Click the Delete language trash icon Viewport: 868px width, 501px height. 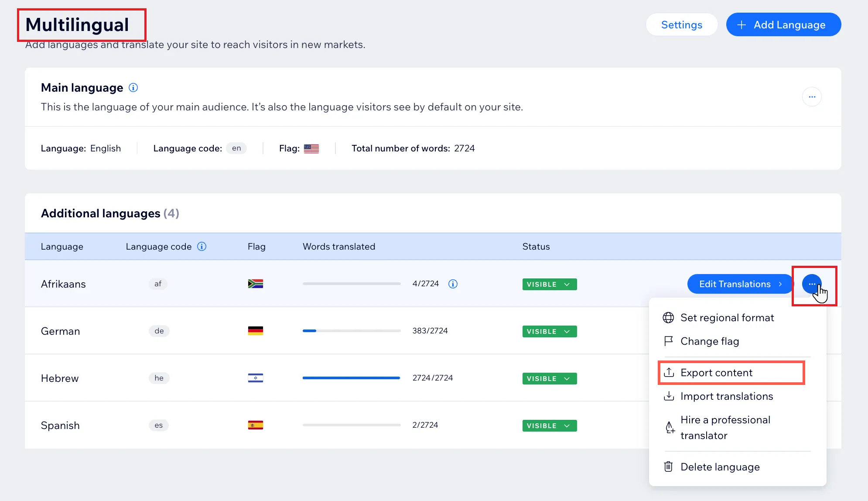(x=668, y=467)
